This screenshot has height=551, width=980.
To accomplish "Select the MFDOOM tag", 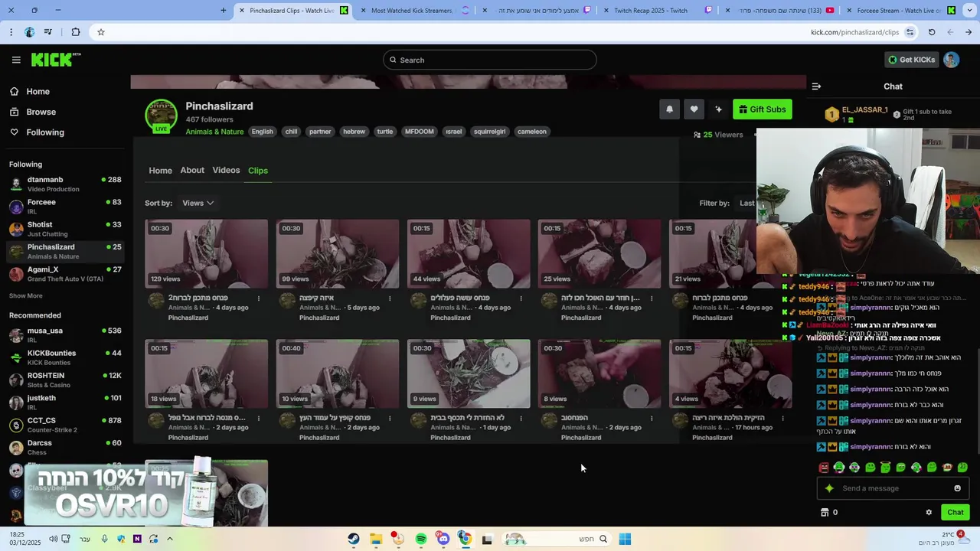I will [419, 132].
